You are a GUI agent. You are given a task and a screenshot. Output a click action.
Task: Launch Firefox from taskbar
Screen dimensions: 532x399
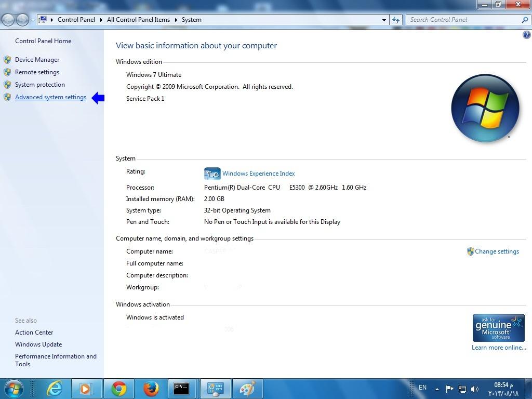click(x=151, y=389)
